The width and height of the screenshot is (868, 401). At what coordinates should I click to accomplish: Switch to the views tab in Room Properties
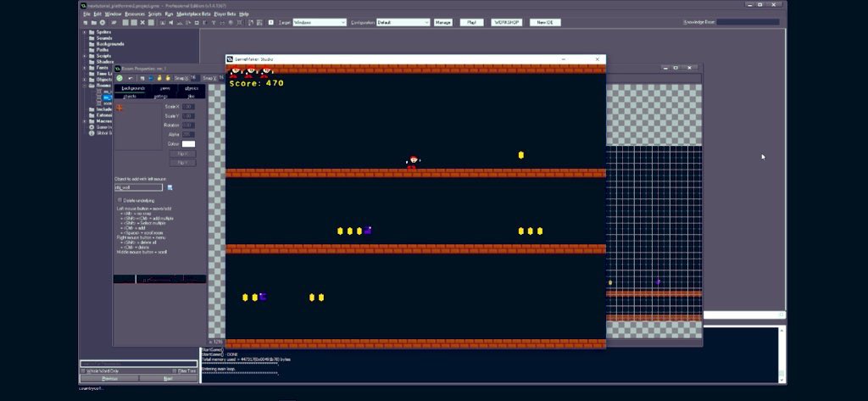[164, 88]
